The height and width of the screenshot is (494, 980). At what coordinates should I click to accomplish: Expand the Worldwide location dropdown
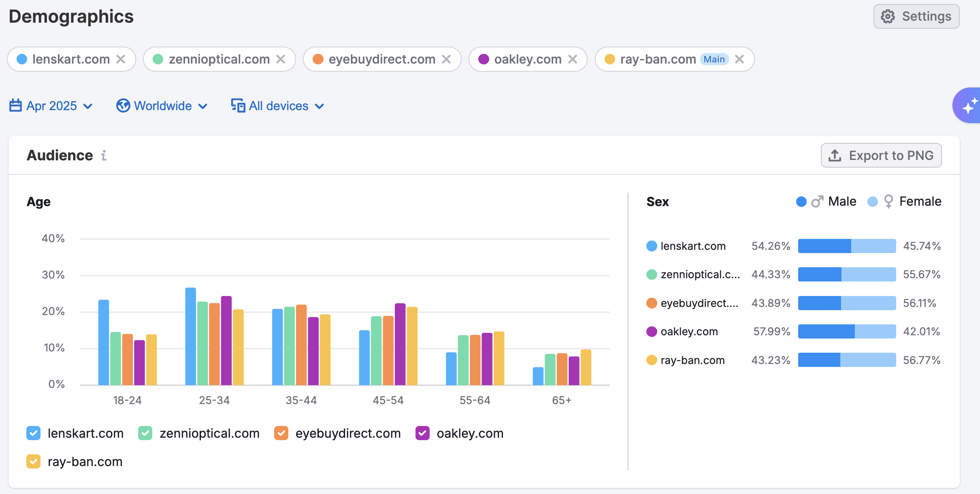point(162,106)
